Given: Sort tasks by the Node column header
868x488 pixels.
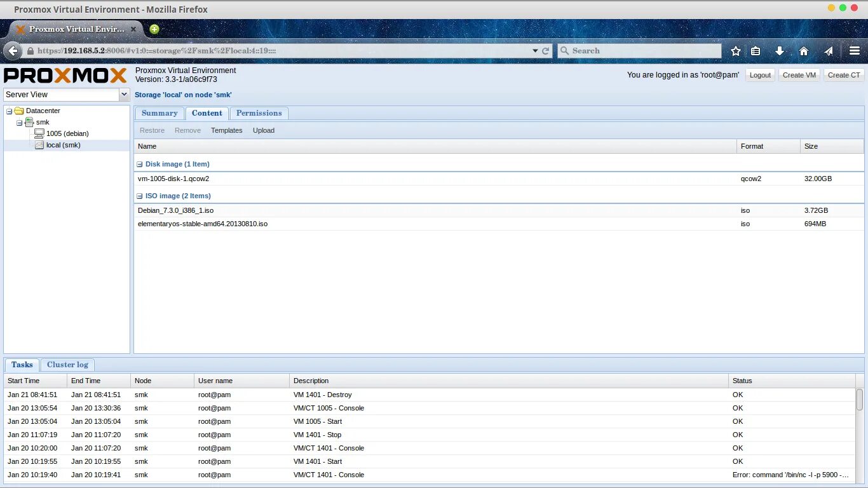Looking at the screenshot, I should [x=163, y=381].
